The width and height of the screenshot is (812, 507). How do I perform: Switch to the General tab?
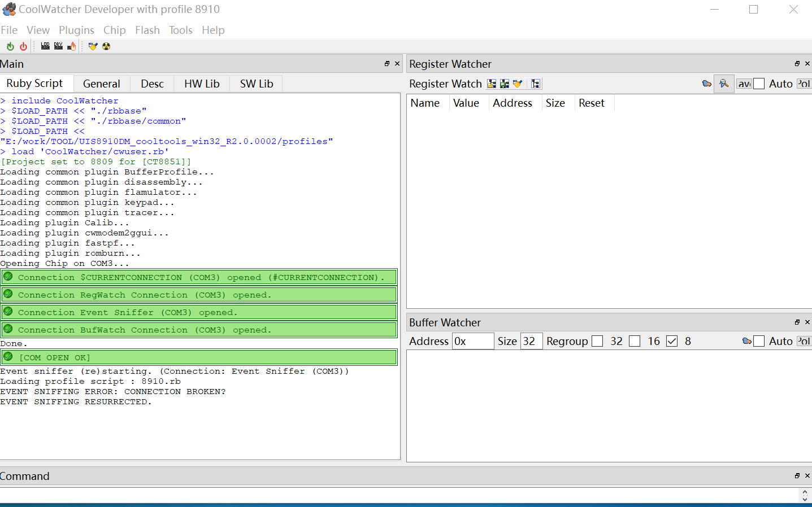102,84
